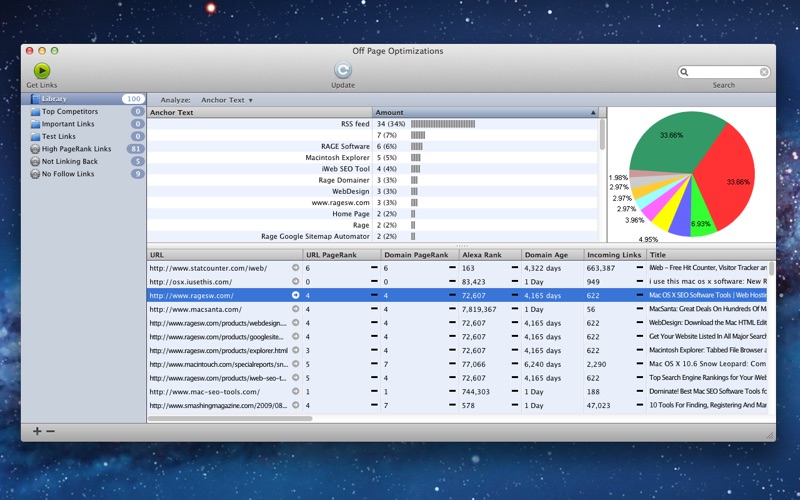Viewport: 800px width, 500px height.
Task: Sort by the Amount column header
Action: point(485,112)
